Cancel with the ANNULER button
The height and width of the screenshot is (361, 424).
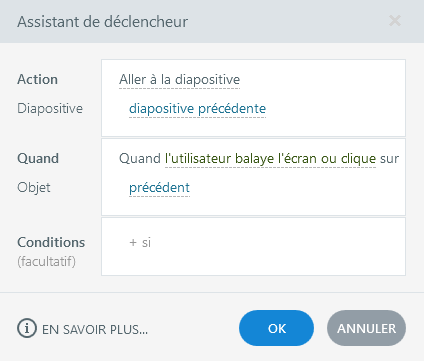coord(366,328)
